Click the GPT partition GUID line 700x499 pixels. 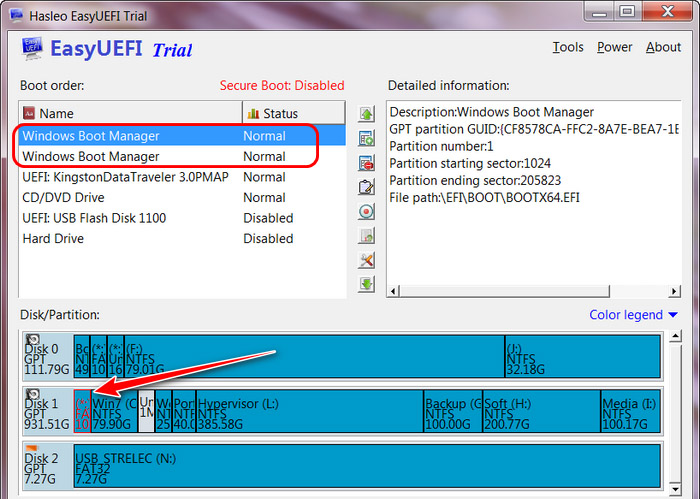pyautogui.click(x=534, y=129)
